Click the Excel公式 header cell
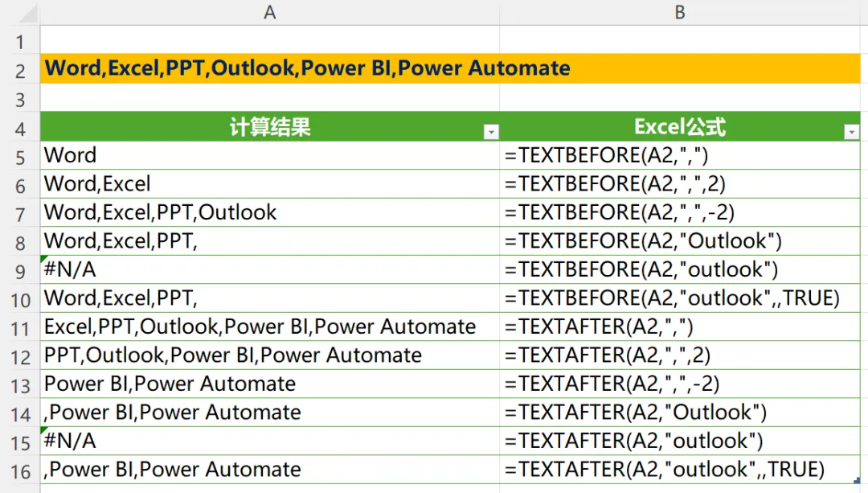Screen dimensions: 868x493 [x=680, y=127]
